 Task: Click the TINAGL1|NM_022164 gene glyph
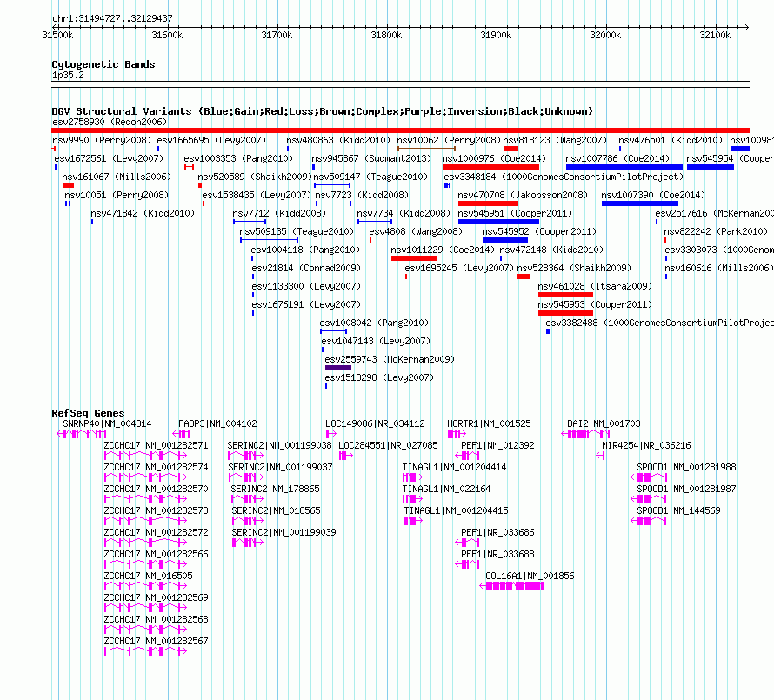(x=413, y=499)
